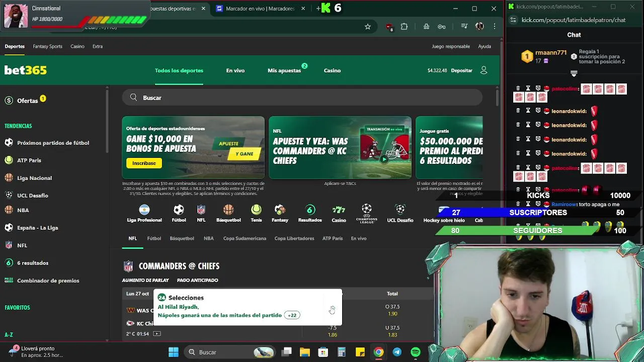The width and height of the screenshot is (644, 362).
Task: Open Telegram from the taskbar
Action: (397, 352)
